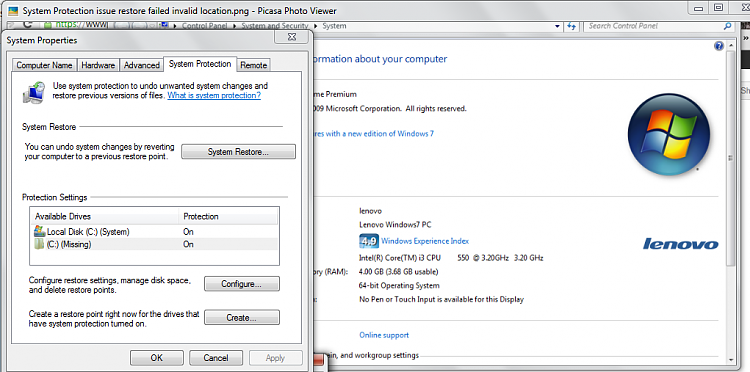Click the blue help question mark icon
Image resolution: width=750 pixels, height=372 pixels.
coord(718,46)
